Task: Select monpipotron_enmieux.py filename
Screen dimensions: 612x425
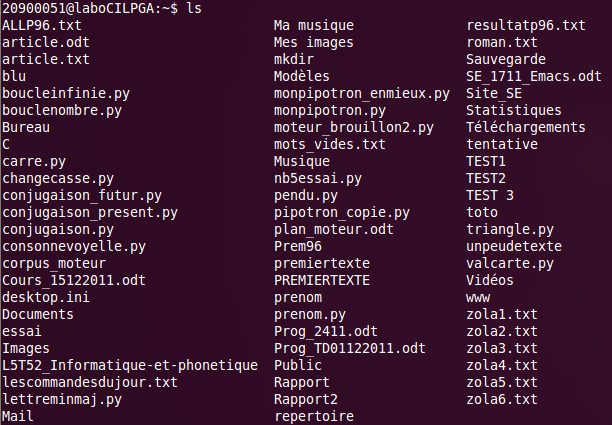Action: (362, 94)
